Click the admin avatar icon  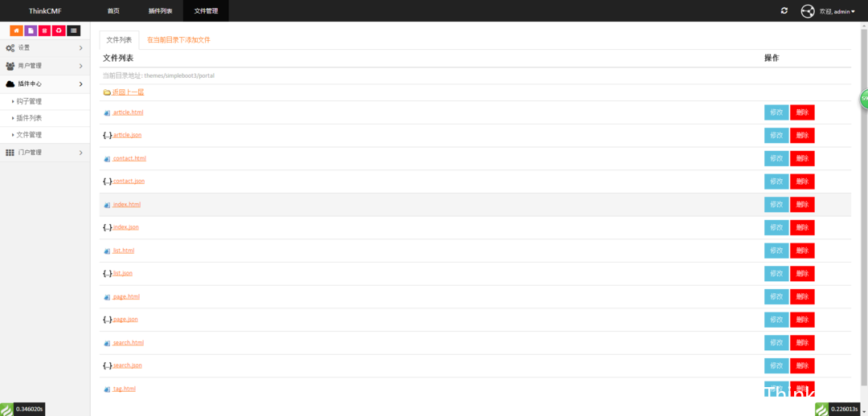[807, 11]
